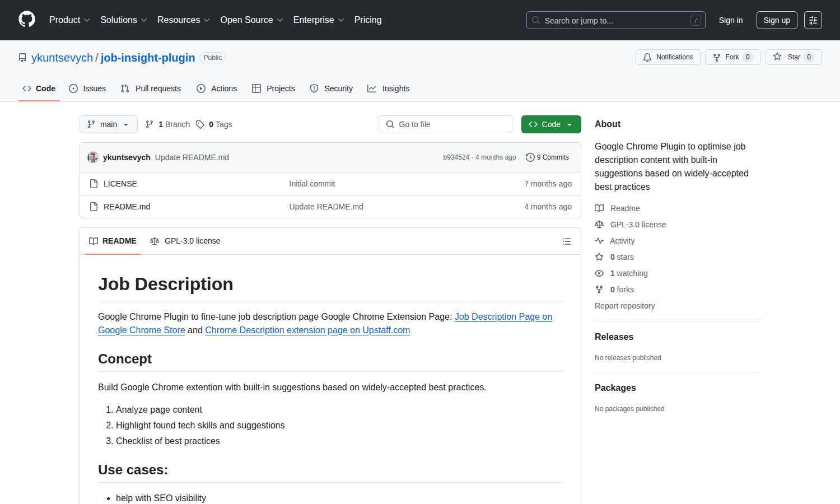Viewport: 840px width, 504px height.
Task: Click the fork icon beside 0 forks
Action: click(x=599, y=290)
